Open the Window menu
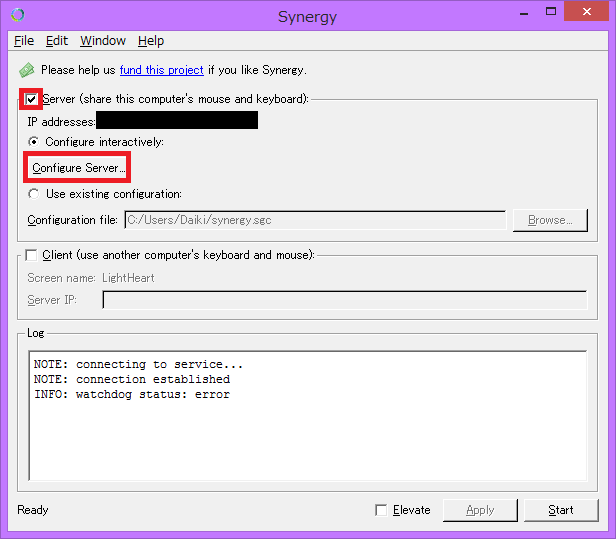Viewport: 616px width, 539px height. click(x=103, y=41)
